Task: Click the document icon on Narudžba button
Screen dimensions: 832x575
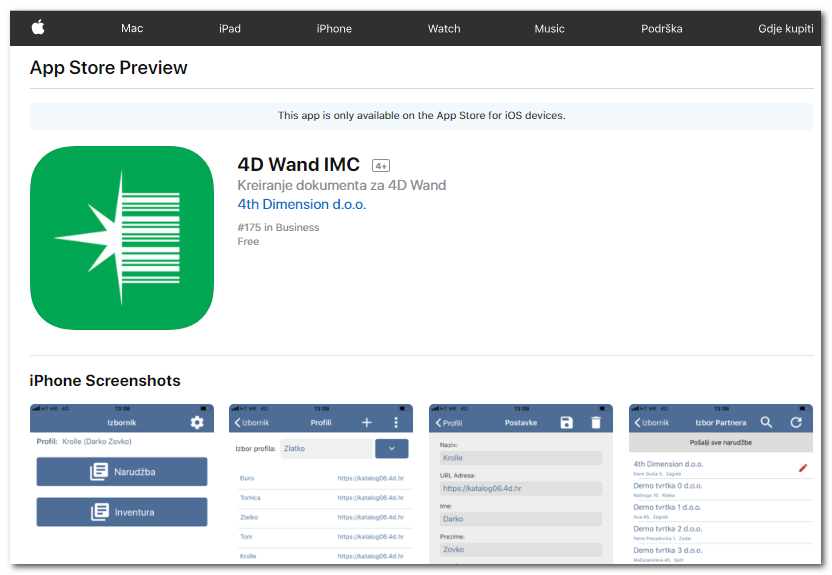Action: tap(99, 471)
